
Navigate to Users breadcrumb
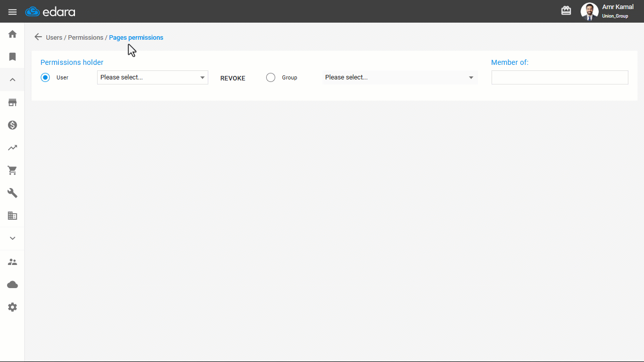click(x=54, y=38)
